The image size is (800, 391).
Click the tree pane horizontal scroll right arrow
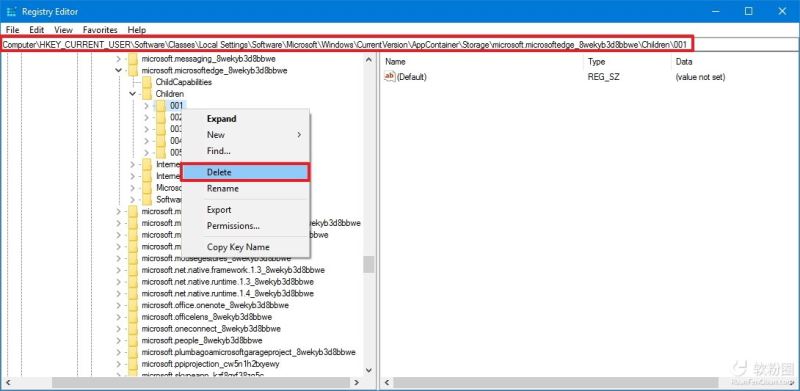pos(356,382)
